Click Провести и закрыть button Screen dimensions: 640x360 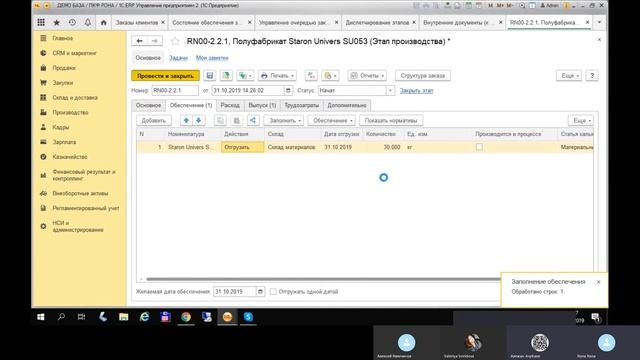click(x=165, y=76)
